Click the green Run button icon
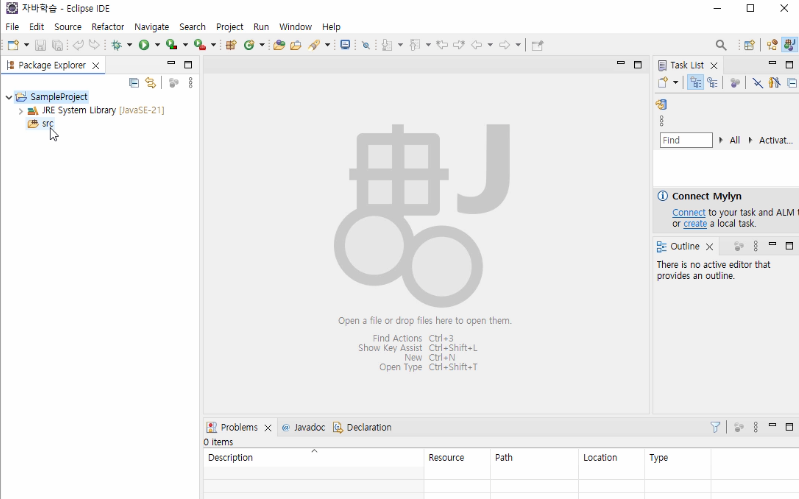 coord(144,45)
